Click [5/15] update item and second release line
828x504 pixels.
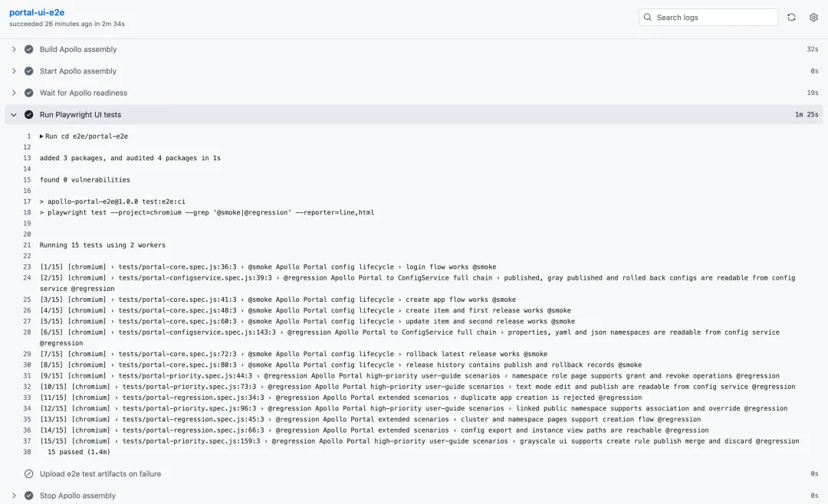click(307, 322)
